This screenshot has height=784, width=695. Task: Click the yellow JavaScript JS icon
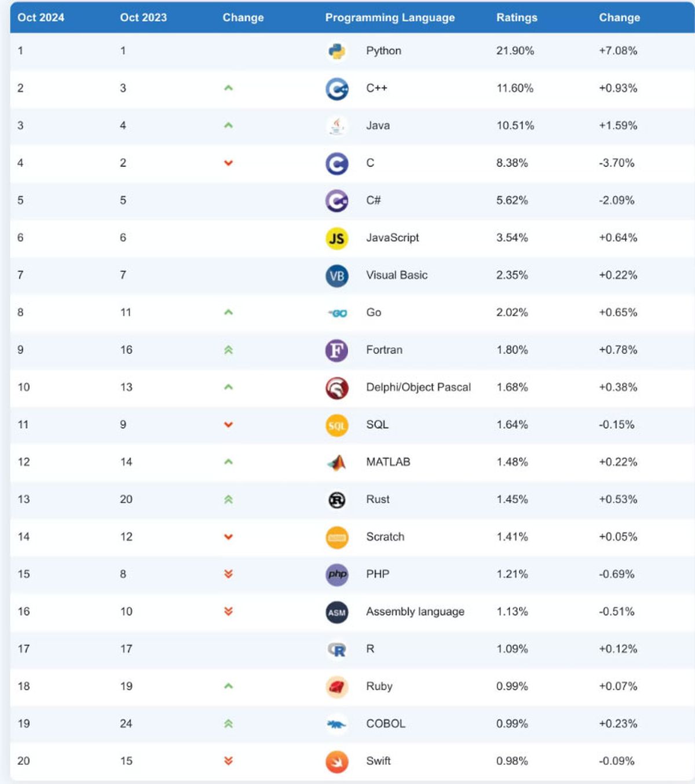pyautogui.click(x=336, y=238)
